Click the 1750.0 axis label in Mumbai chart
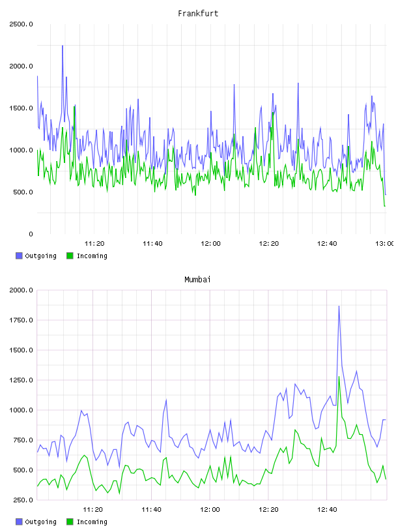396x532 pixels. click(21, 320)
